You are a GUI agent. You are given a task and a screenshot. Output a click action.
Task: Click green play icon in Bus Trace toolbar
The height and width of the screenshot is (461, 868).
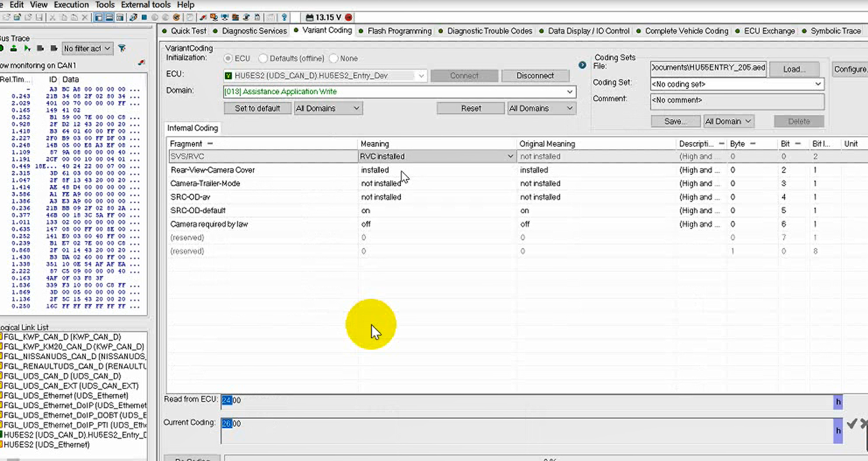(x=27, y=49)
